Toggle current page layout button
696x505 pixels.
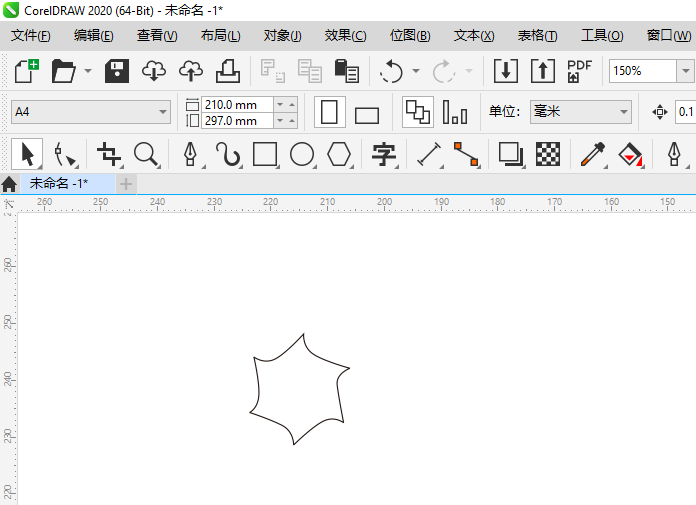[455, 112]
